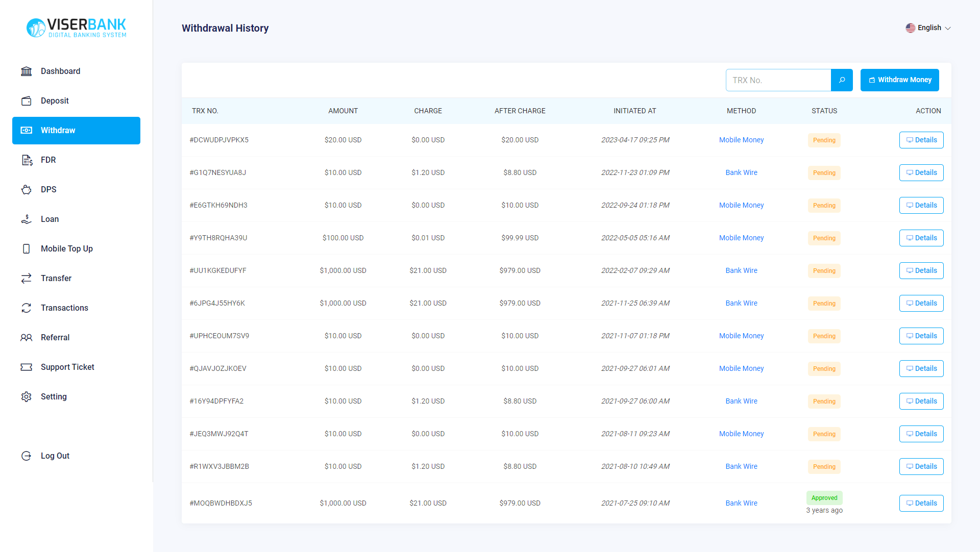The image size is (980, 552).
Task: Click the search magnifier button
Action: tap(842, 80)
